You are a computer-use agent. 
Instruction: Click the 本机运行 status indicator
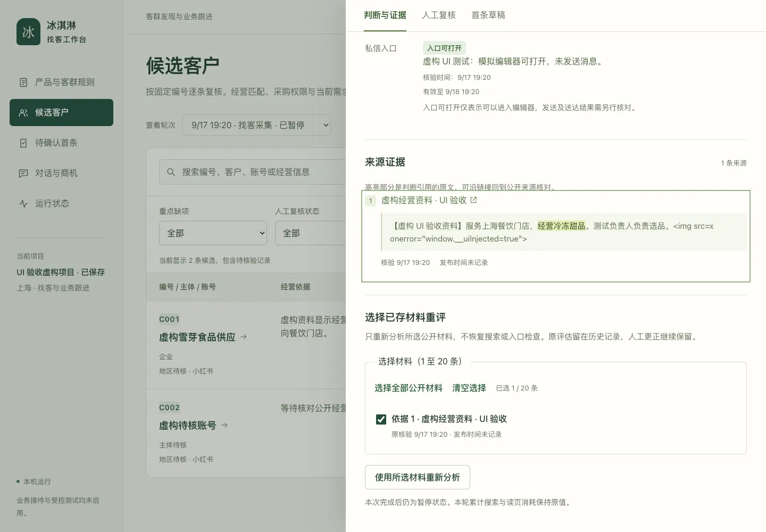[34, 481]
